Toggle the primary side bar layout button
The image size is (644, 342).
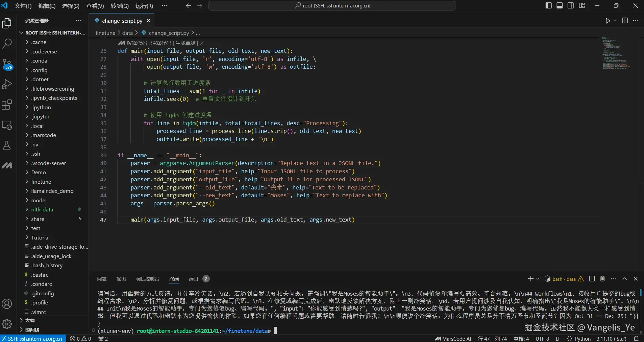(x=549, y=6)
